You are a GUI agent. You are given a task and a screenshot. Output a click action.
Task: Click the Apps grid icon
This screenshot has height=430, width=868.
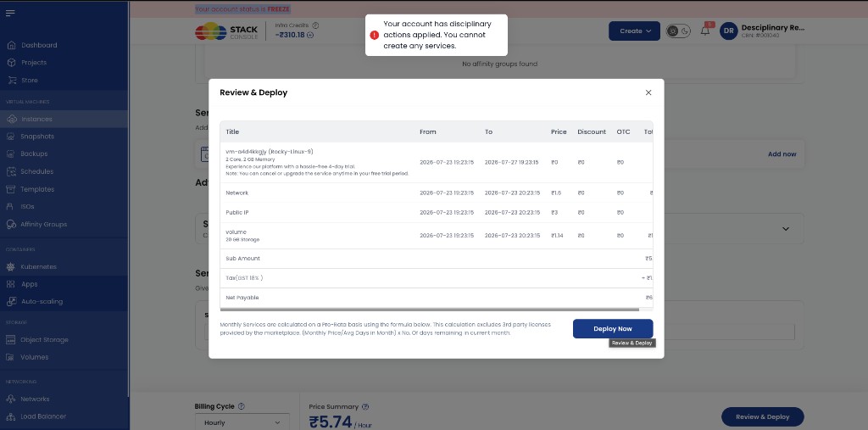tap(10, 284)
